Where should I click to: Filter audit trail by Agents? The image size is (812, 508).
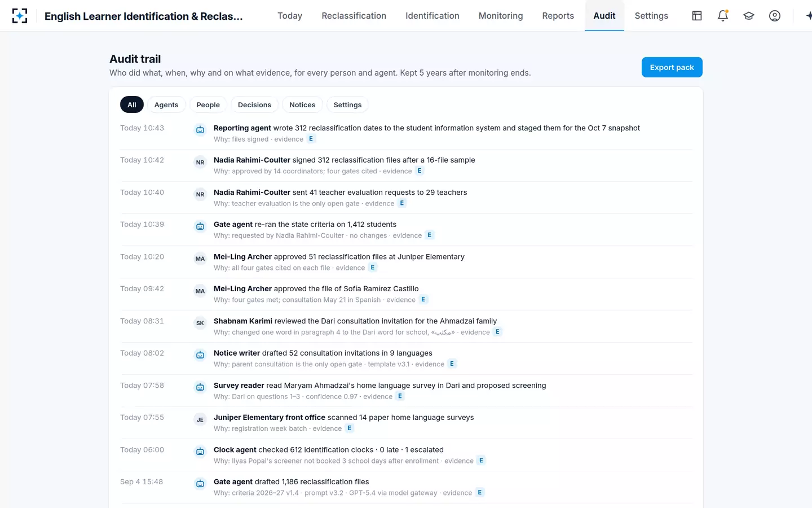pos(166,105)
